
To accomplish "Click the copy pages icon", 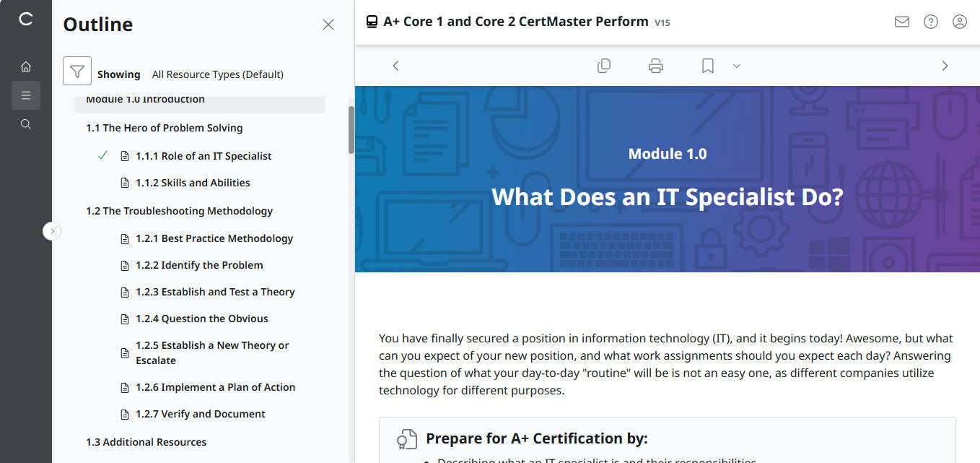I will point(603,65).
